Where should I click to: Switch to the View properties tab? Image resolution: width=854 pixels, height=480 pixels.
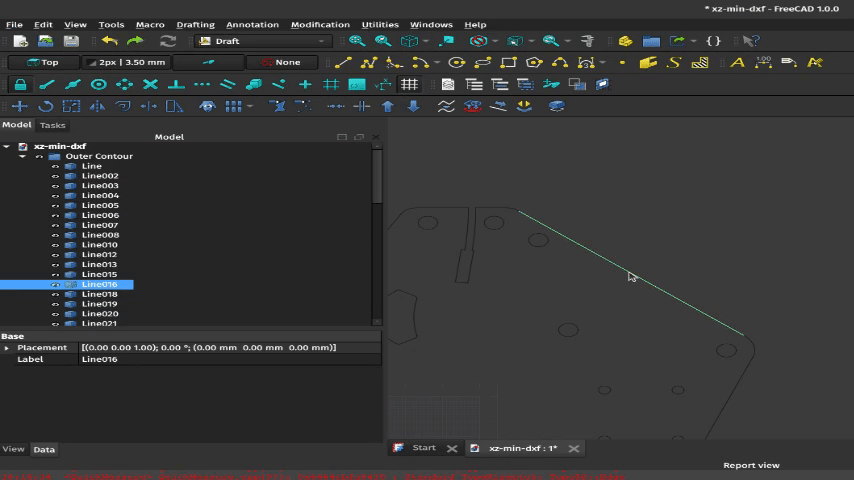[x=14, y=449]
